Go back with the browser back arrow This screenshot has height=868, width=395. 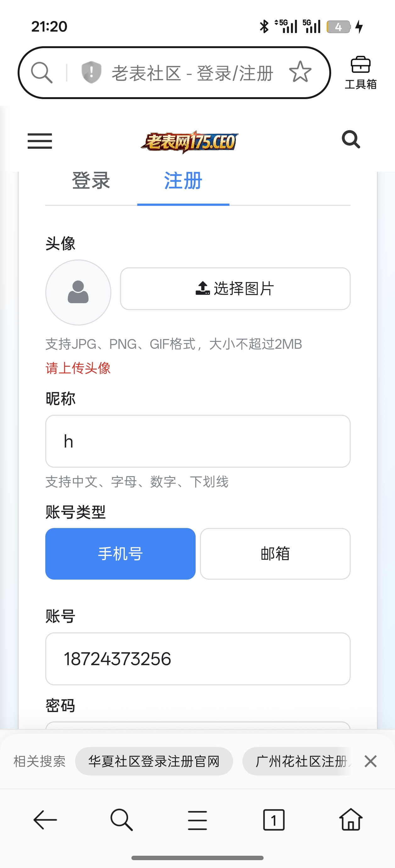[x=45, y=820]
